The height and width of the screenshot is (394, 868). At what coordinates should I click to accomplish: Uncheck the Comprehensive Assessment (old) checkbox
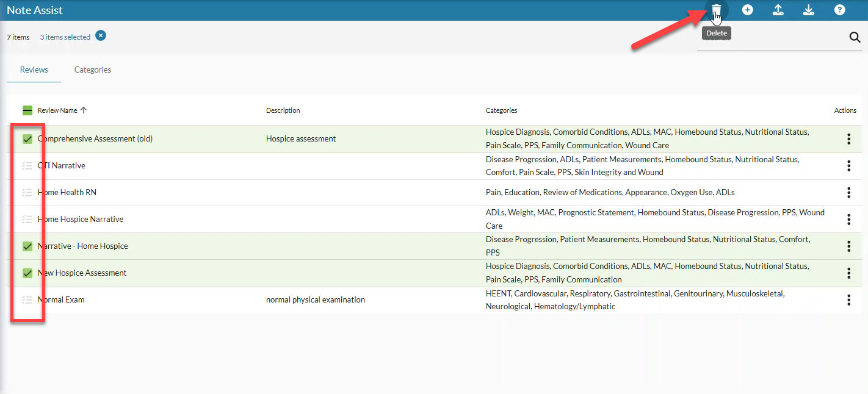coord(27,139)
